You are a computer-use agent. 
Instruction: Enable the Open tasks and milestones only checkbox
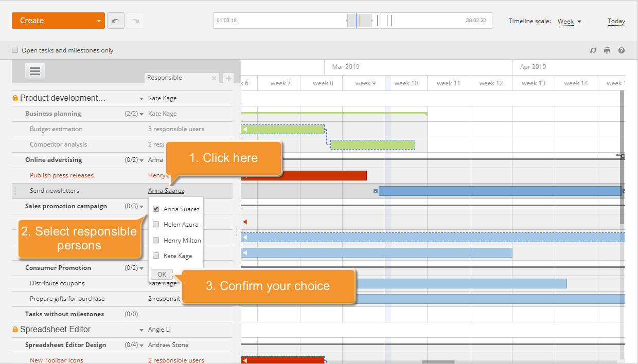14,50
